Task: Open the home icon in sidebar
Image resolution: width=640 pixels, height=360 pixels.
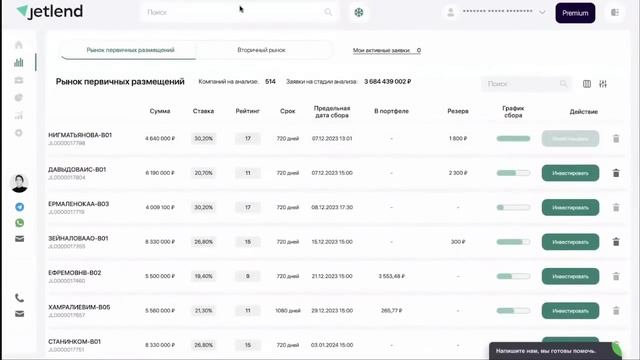Action: [x=19, y=45]
